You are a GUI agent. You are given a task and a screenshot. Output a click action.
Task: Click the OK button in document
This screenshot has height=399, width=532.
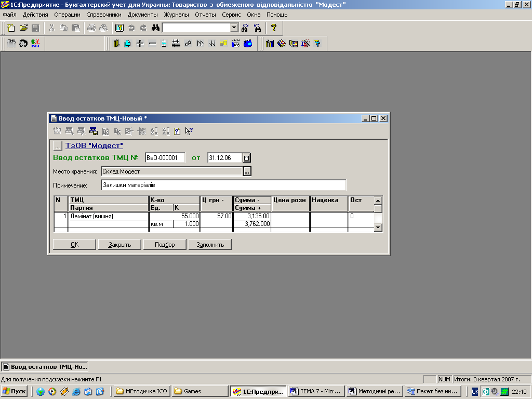pyautogui.click(x=74, y=245)
